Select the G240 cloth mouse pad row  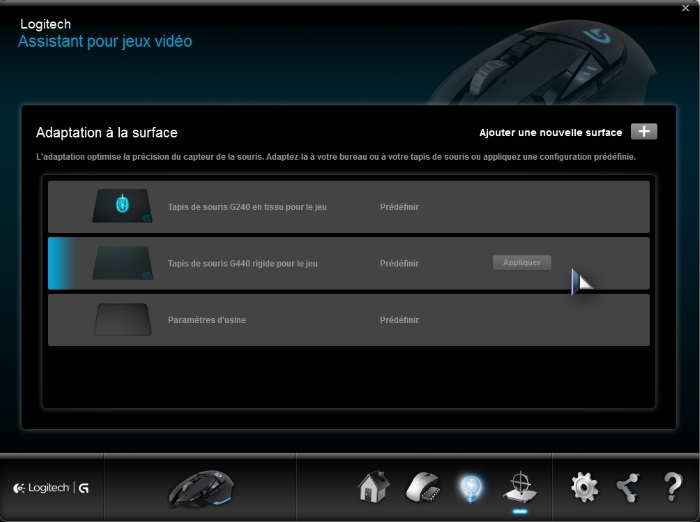pyautogui.click(x=349, y=207)
